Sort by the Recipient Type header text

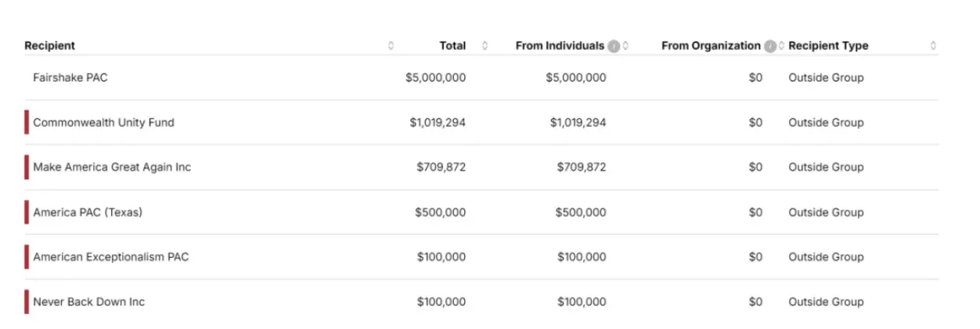[828, 45]
